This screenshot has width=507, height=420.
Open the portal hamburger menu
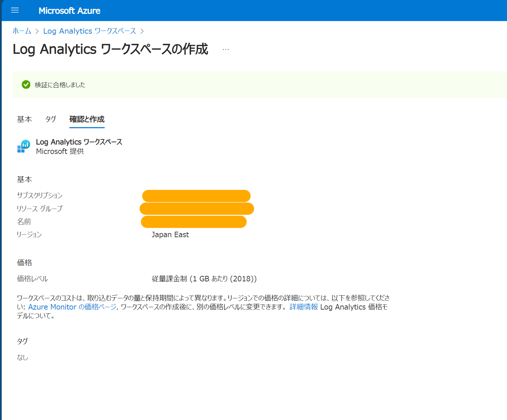coord(15,10)
